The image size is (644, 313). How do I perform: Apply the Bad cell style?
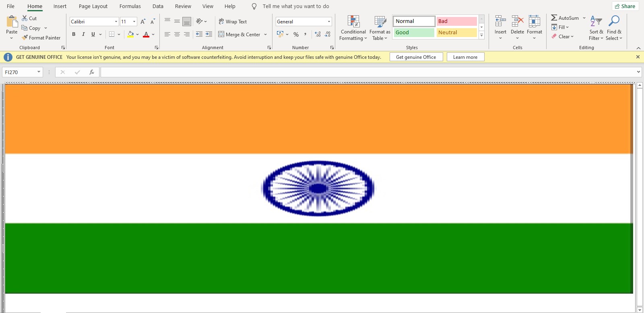tap(457, 21)
